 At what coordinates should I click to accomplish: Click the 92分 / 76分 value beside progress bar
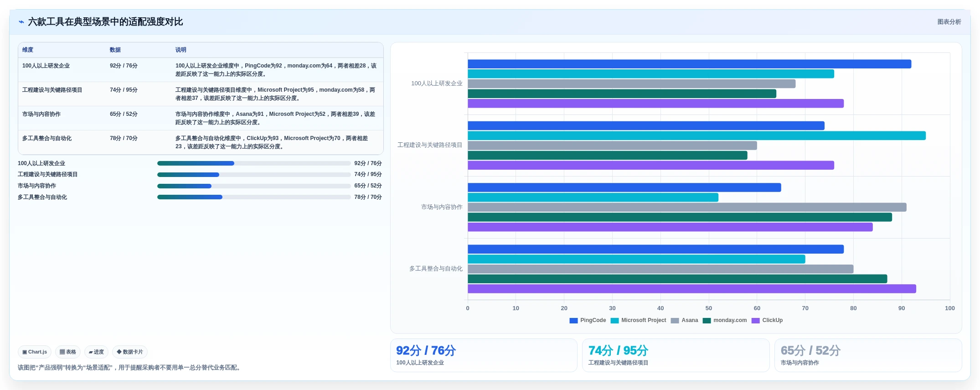pos(368,163)
